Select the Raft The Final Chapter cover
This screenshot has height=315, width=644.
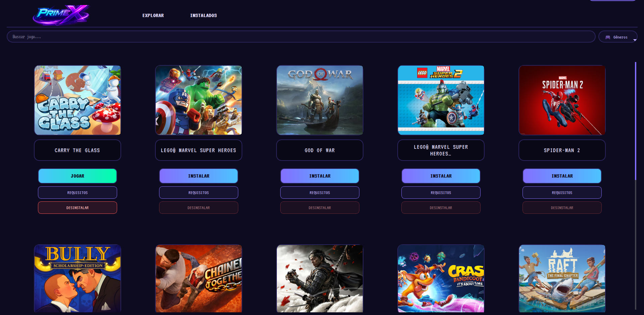coord(562,278)
